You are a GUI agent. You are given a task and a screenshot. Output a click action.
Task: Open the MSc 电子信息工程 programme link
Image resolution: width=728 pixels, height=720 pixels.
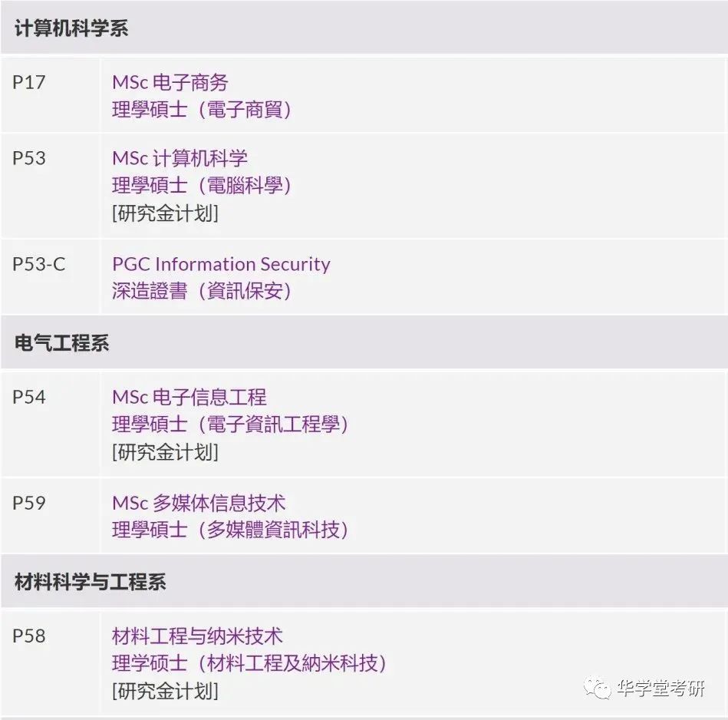point(189,397)
